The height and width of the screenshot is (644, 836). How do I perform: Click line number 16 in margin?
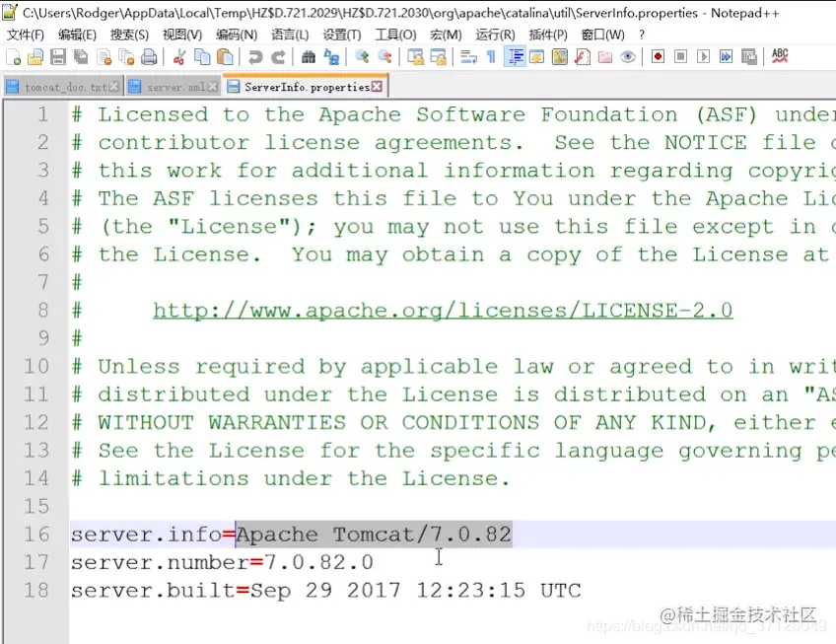[x=36, y=535]
